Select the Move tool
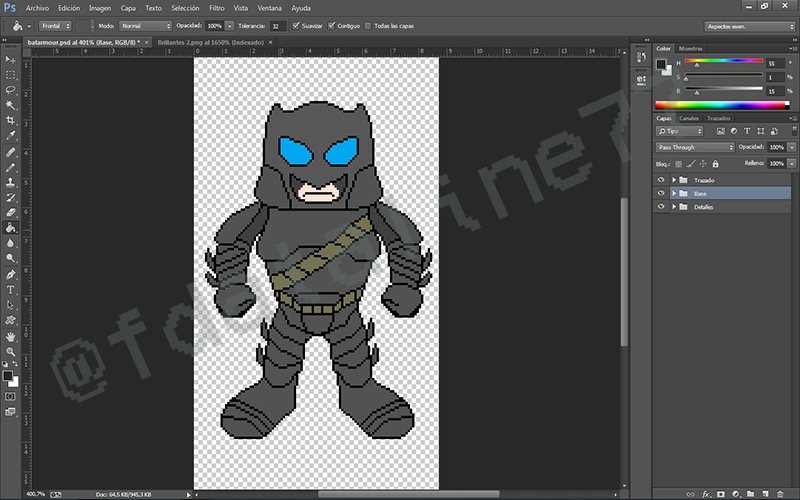Screen dimensions: 800x500 10,60
